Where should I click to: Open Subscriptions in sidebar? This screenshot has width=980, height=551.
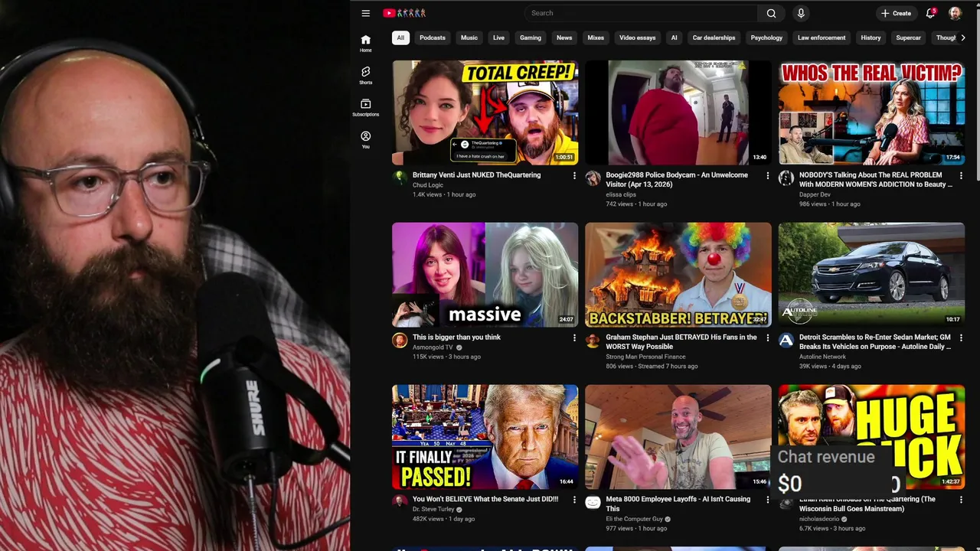[x=366, y=107]
